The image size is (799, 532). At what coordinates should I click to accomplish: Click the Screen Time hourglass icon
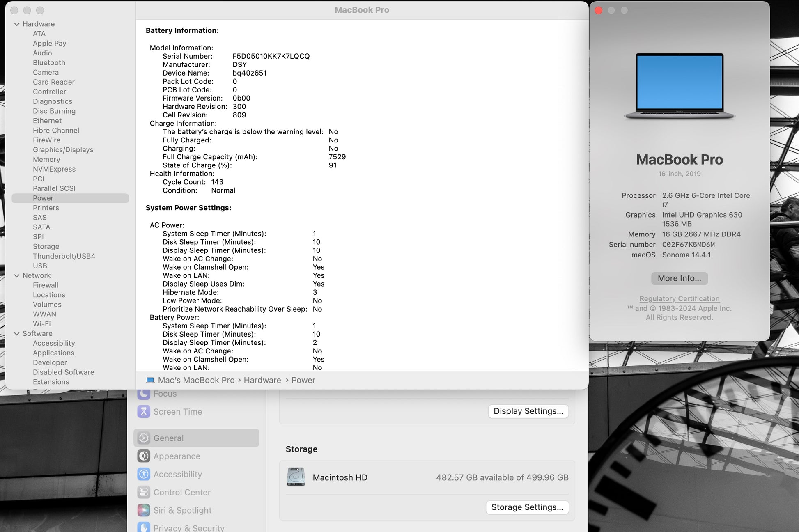tap(144, 411)
